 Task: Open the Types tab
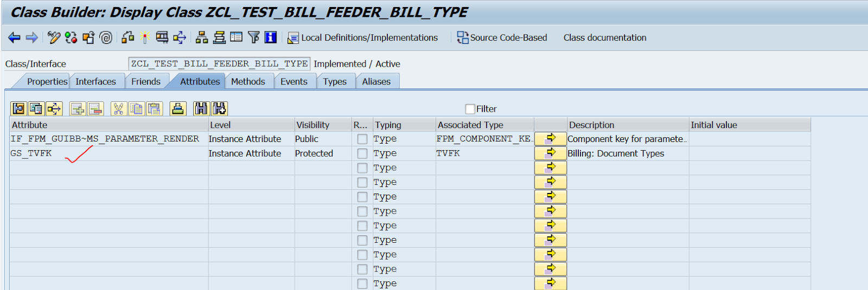point(335,81)
